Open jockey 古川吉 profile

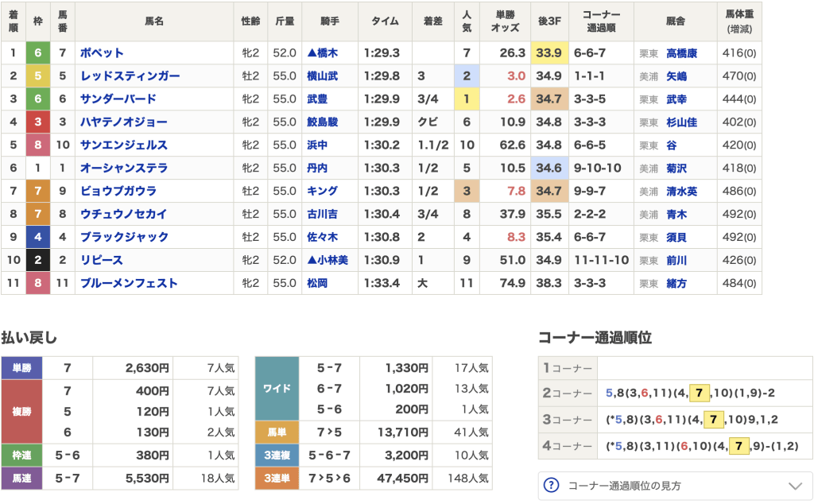pyautogui.click(x=323, y=214)
